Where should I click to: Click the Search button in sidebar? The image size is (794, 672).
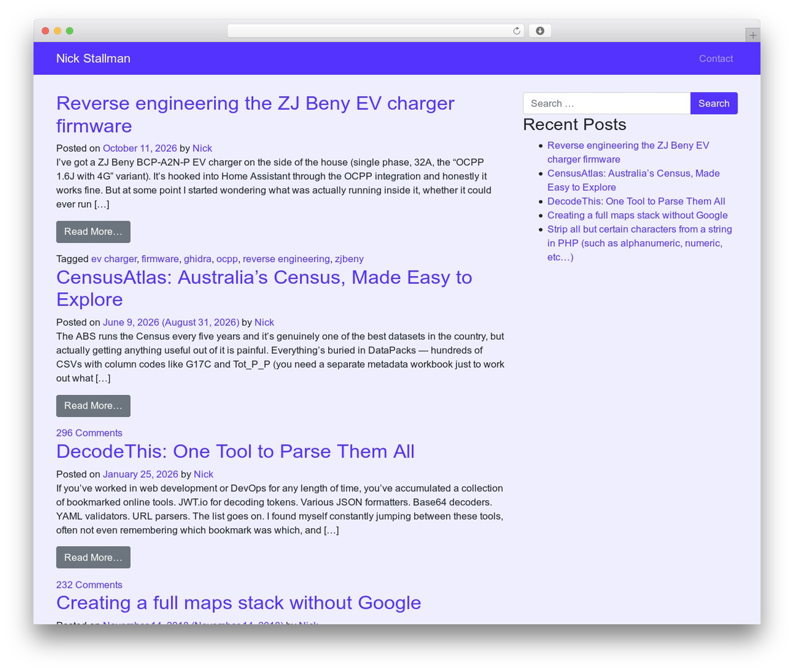(714, 104)
